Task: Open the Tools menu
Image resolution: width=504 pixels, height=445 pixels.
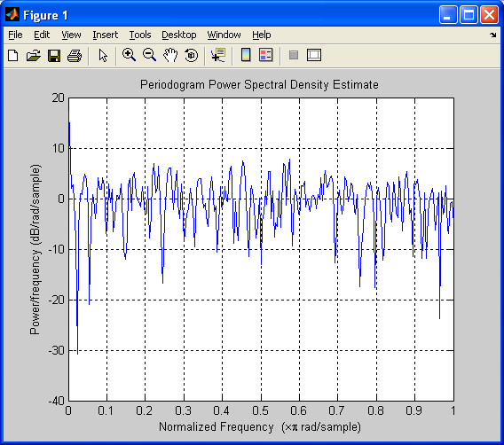Action: 140,35
